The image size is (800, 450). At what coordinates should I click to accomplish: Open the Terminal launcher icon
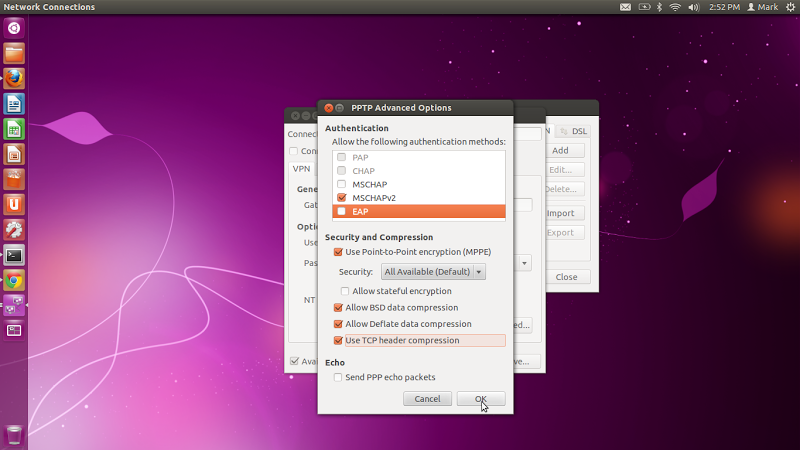14,255
